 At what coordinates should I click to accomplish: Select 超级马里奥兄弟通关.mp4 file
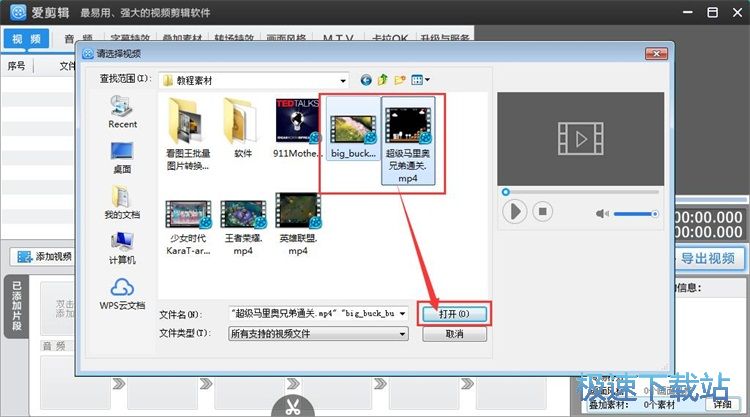[408, 141]
